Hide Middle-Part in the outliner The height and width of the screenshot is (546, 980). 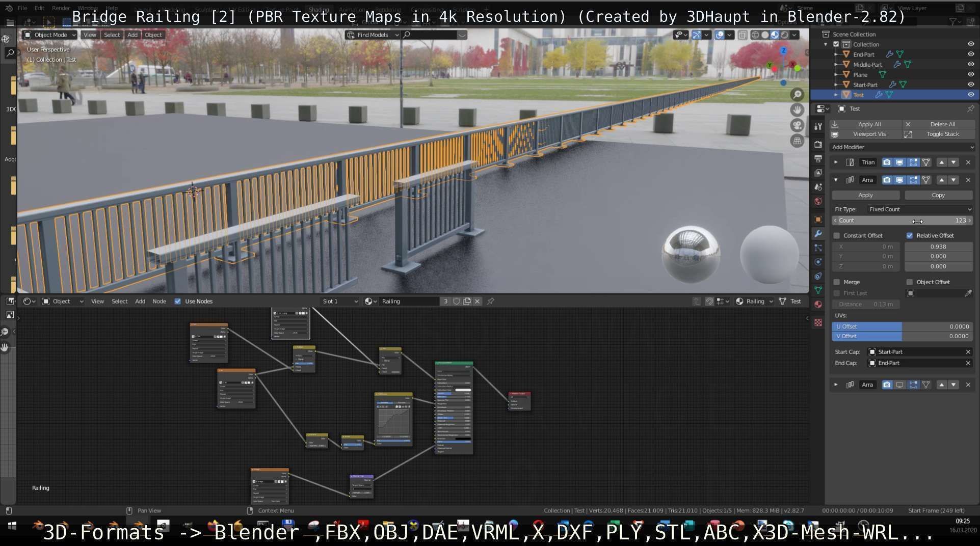[970, 65]
